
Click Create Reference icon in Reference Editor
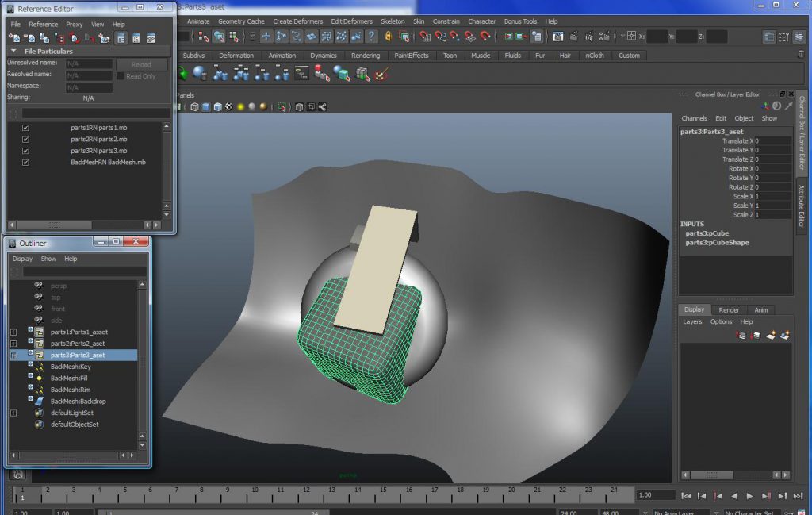pos(14,38)
